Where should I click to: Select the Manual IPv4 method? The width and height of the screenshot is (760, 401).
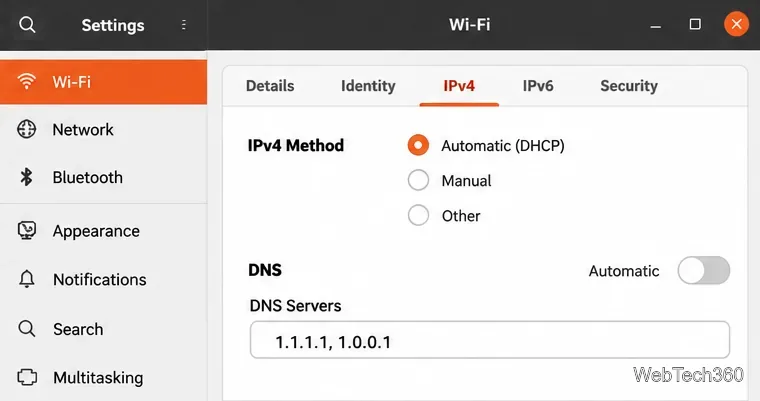click(x=418, y=180)
